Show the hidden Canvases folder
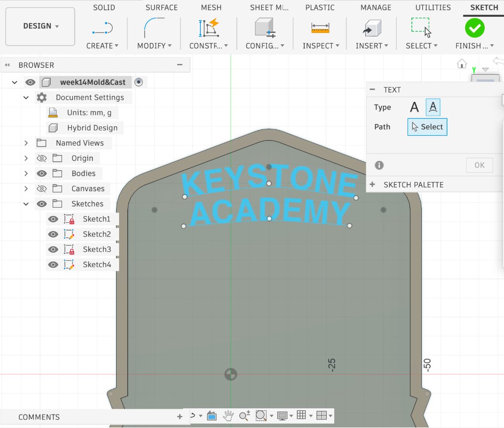The image size is (504, 428). [x=42, y=188]
